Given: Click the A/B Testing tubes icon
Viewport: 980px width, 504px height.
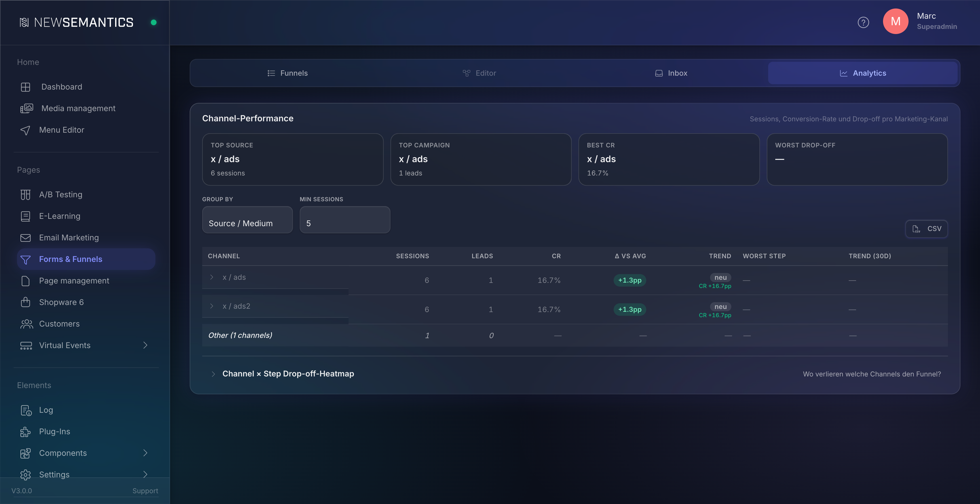Looking at the screenshot, I should pos(26,195).
